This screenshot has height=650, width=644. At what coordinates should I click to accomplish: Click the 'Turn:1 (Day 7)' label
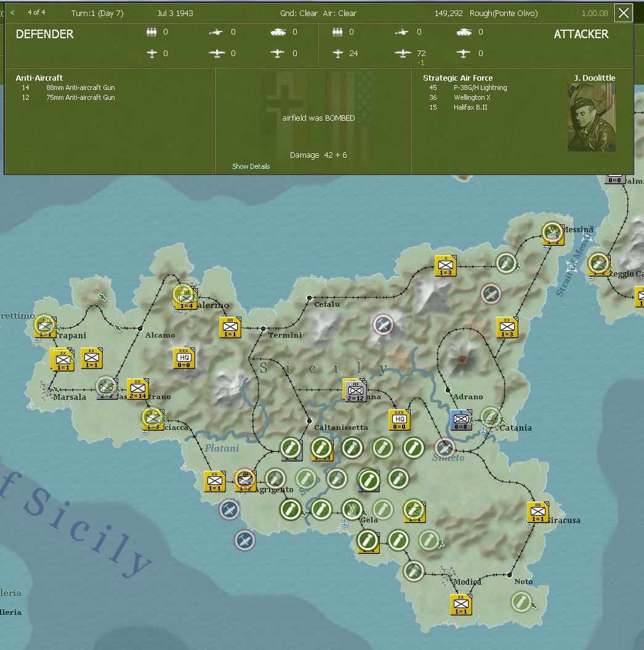[97, 14]
